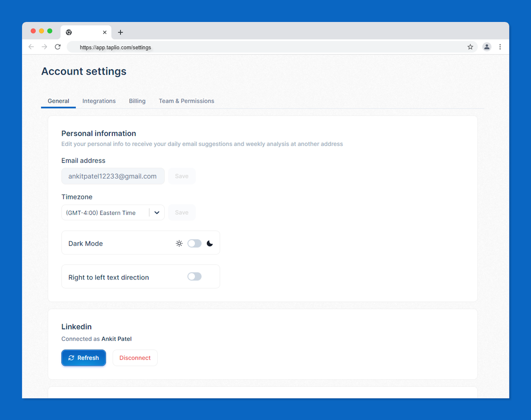Expand the Timezone dropdown chevron
This screenshot has height=420, width=531.
click(x=157, y=212)
